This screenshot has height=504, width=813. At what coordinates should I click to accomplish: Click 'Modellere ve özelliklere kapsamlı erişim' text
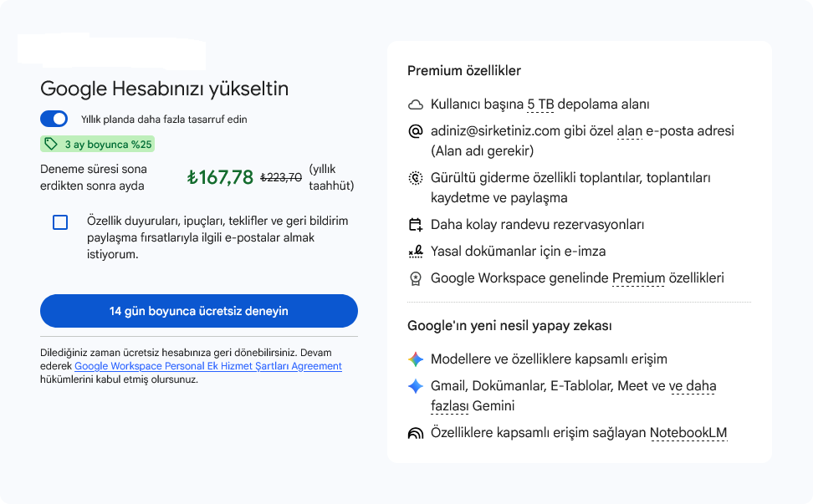tap(549, 359)
